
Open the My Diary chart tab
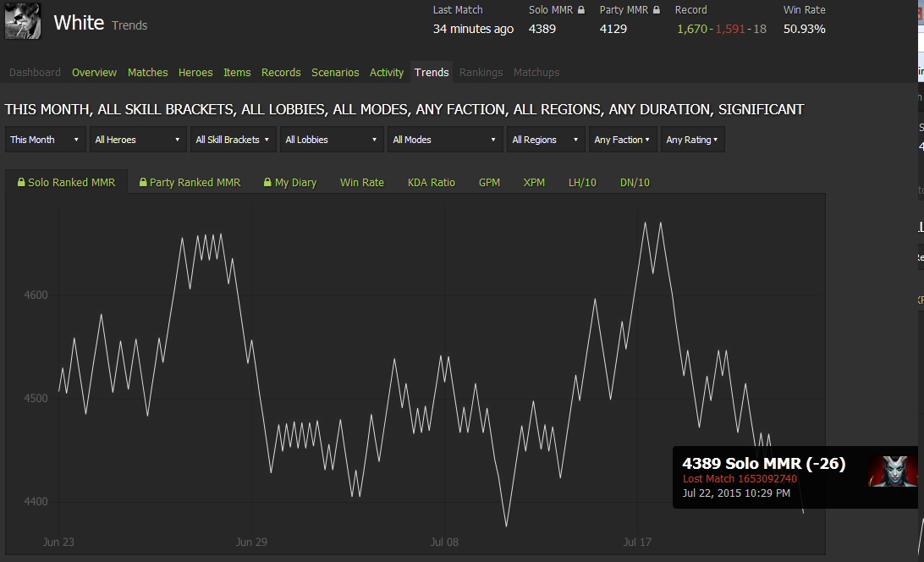290,182
